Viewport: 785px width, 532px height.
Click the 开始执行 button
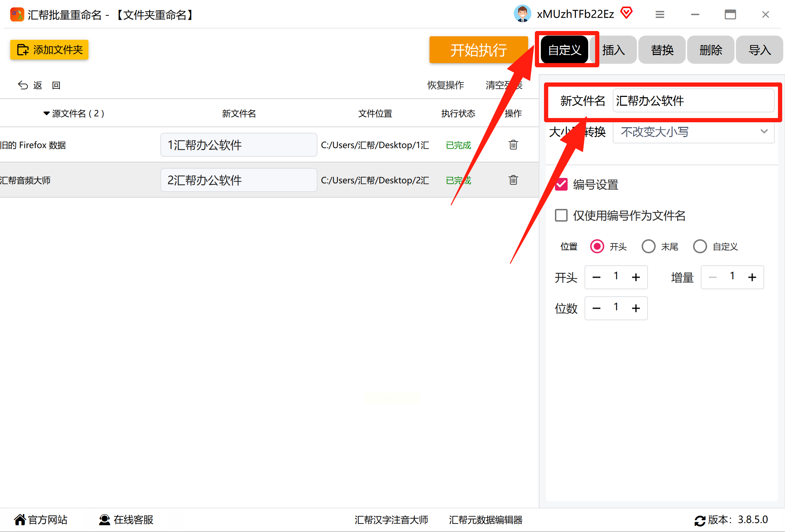478,50
